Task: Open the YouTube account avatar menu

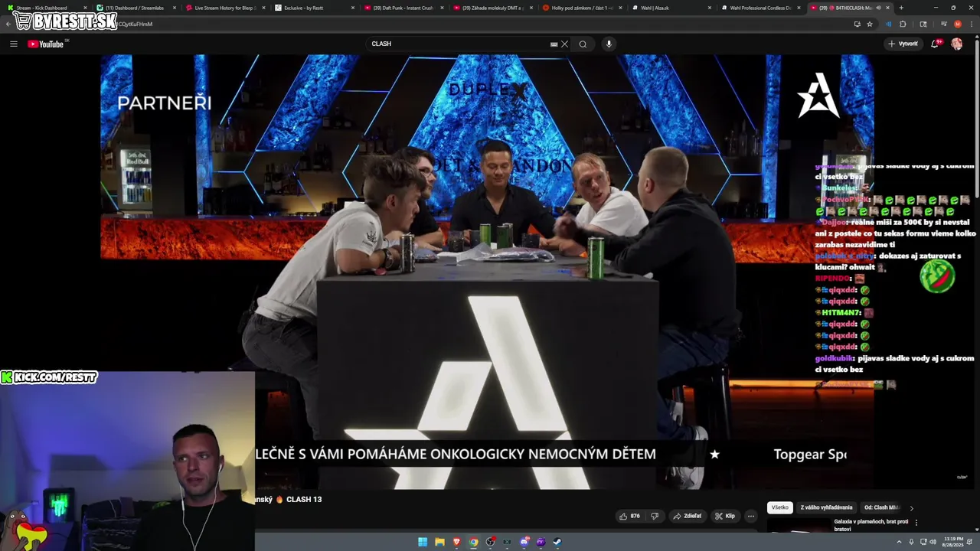Action: click(x=957, y=44)
